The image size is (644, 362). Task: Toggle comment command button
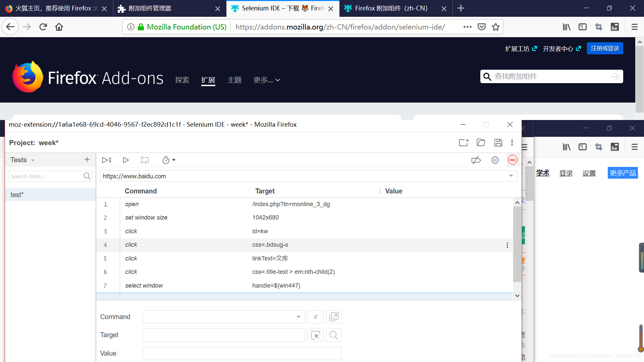coord(315,317)
